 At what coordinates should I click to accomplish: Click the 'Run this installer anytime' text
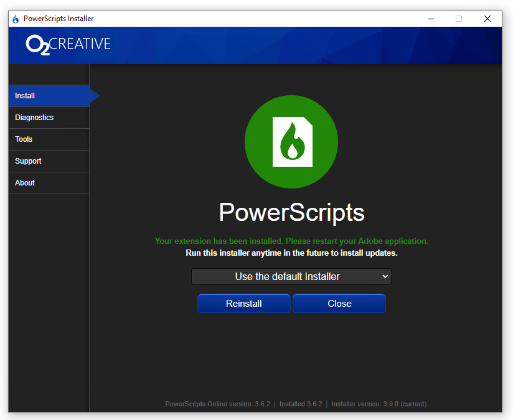(x=291, y=253)
